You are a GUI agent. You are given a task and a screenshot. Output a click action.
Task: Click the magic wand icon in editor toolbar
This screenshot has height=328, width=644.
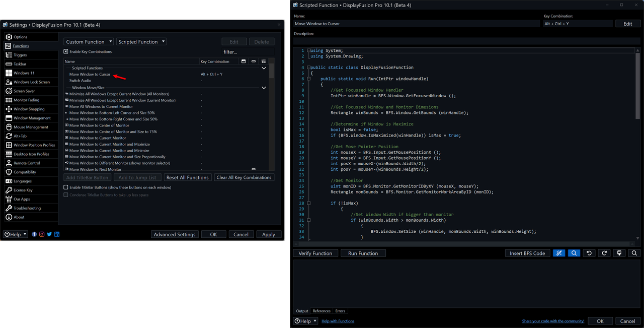coord(559,253)
